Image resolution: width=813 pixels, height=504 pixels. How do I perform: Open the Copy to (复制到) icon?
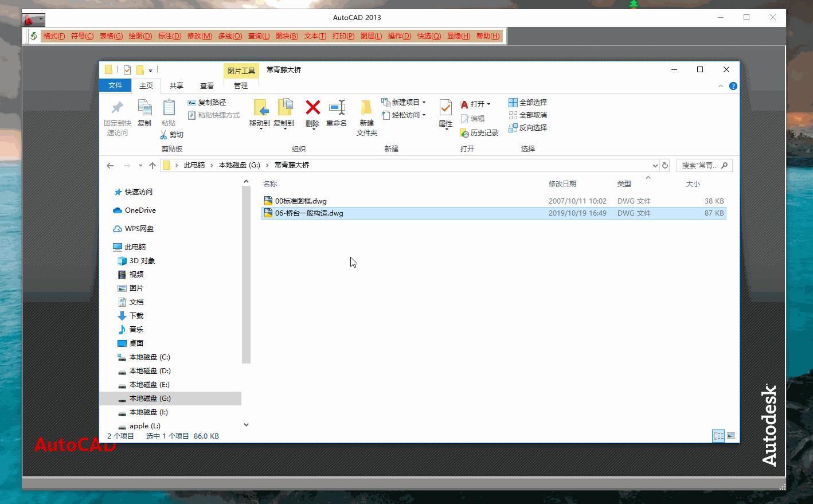point(285,108)
